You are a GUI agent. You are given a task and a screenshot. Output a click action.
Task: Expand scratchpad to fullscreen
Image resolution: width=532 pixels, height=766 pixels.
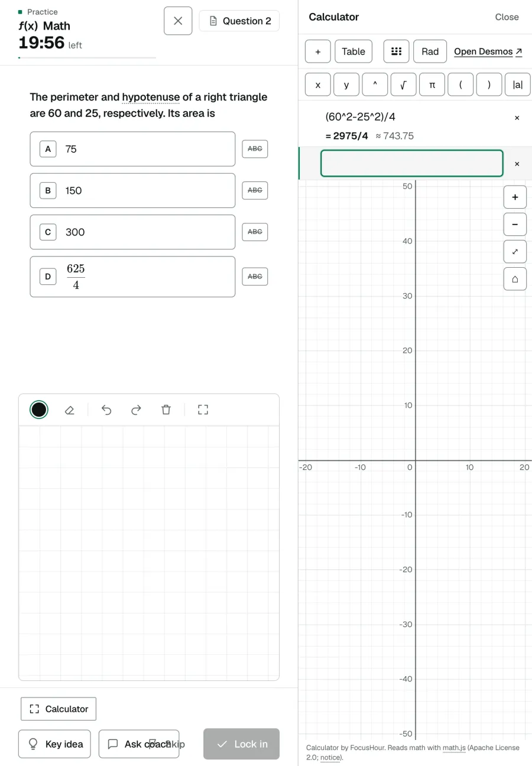click(203, 410)
